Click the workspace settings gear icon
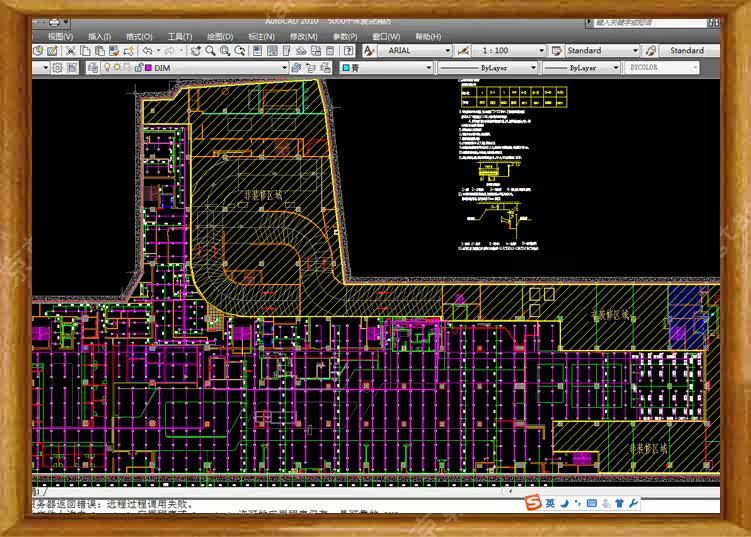 pyautogui.click(x=57, y=68)
